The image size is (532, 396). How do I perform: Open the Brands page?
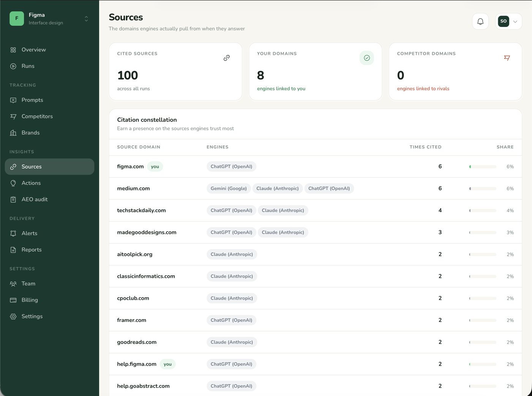[49, 133]
